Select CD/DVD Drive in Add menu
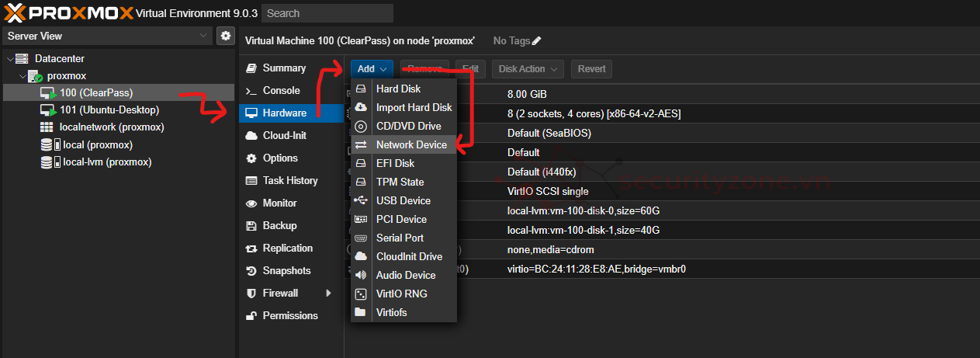Viewport: 980px width, 358px height. 408,127
